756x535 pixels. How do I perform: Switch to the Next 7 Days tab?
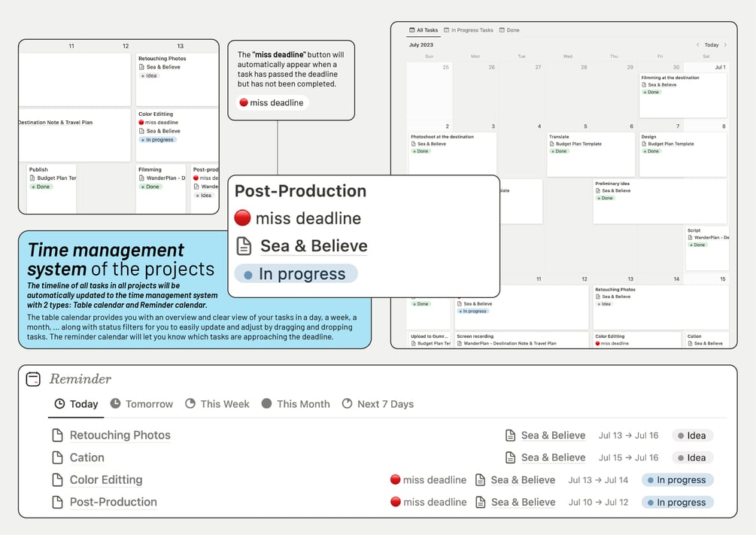[378, 404]
